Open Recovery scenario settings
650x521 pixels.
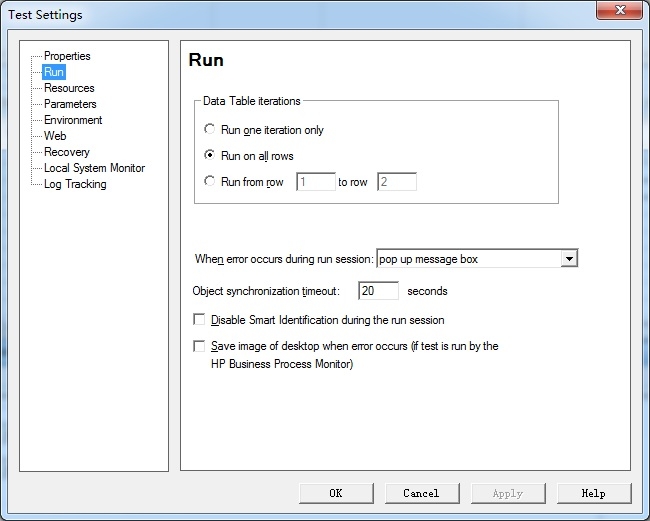coord(67,152)
